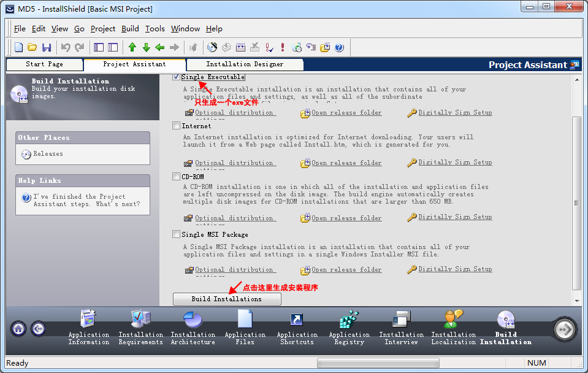Screen dimensions: 588x373
Task: Check the Single MSI Package checkbox
Action: (176, 234)
